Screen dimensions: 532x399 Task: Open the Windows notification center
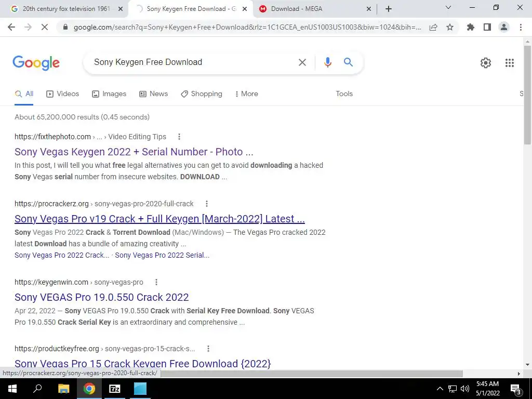point(515,389)
